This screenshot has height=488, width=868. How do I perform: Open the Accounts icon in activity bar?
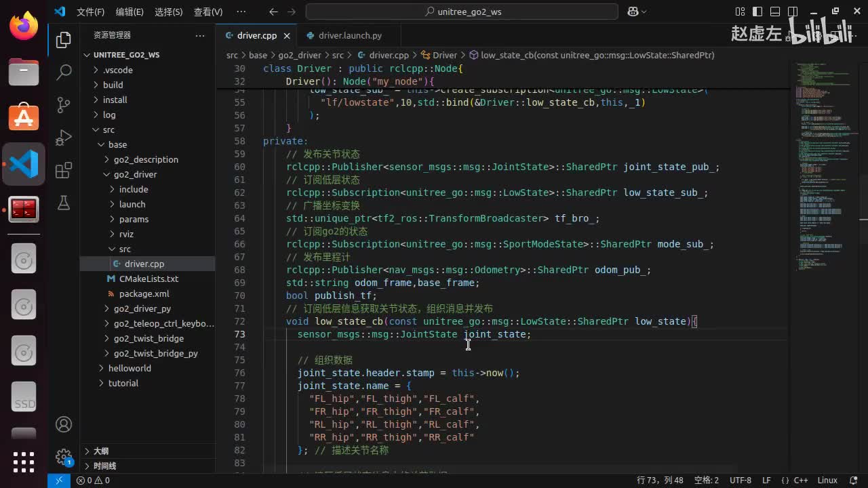click(64, 424)
